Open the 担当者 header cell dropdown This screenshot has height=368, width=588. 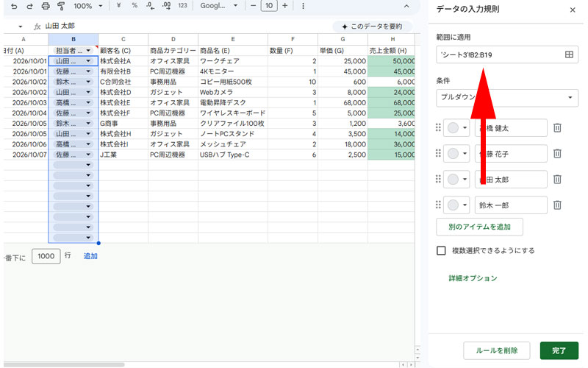coord(88,50)
